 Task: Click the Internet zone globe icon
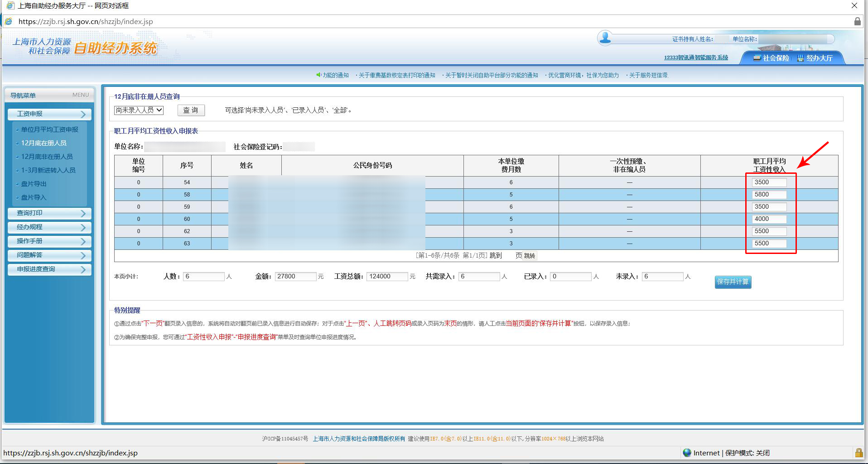click(x=687, y=453)
